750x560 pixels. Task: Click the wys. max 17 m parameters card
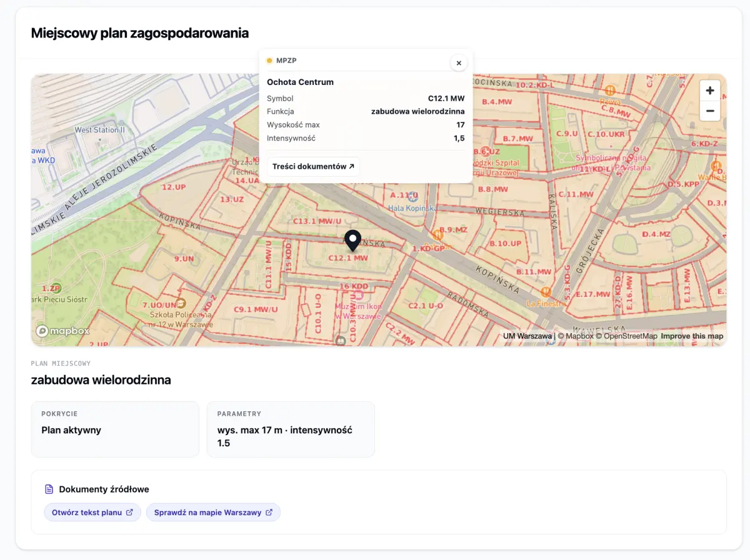click(291, 429)
